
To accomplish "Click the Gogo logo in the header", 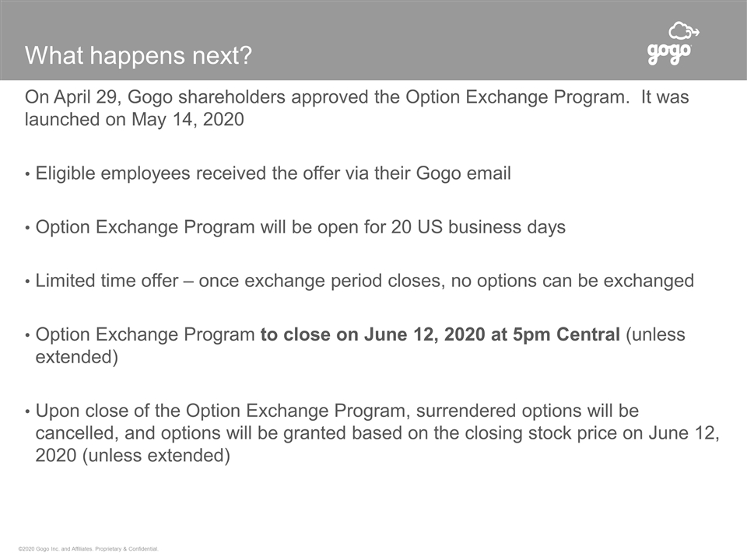I will [669, 54].
